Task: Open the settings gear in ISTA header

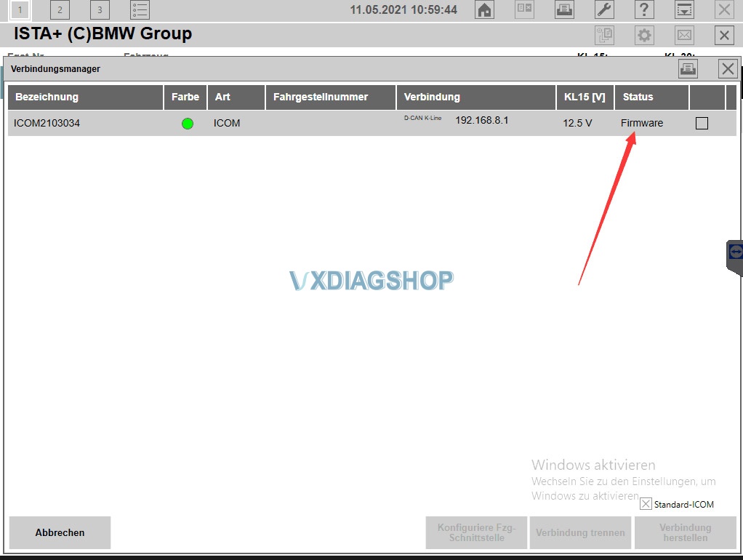Action: coord(644,36)
